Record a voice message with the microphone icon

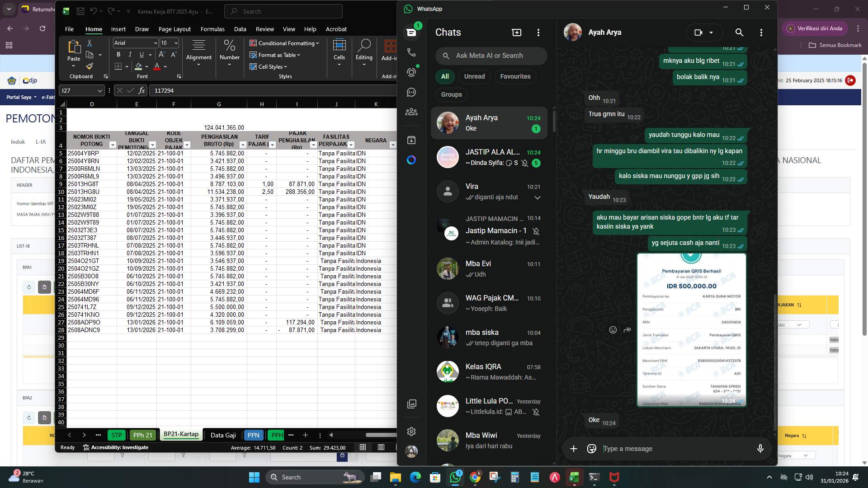[760, 448]
